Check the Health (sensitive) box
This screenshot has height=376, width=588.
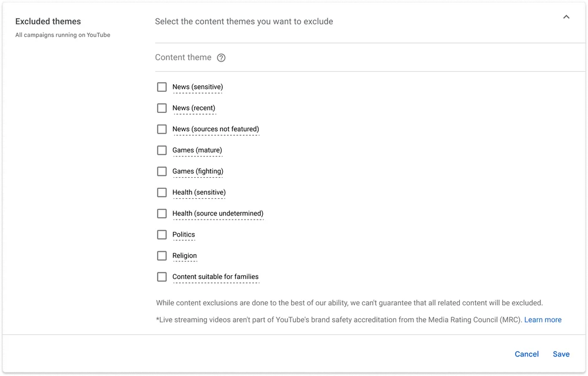click(x=162, y=192)
